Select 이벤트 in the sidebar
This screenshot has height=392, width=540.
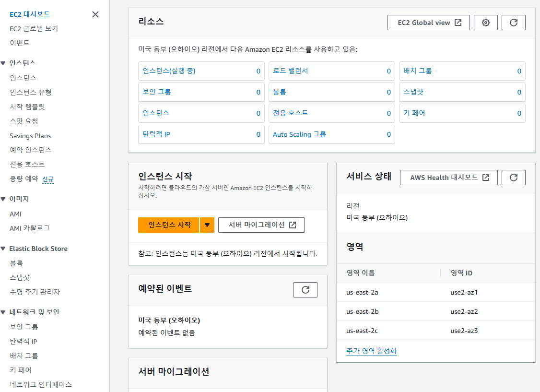[x=20, y=43]
